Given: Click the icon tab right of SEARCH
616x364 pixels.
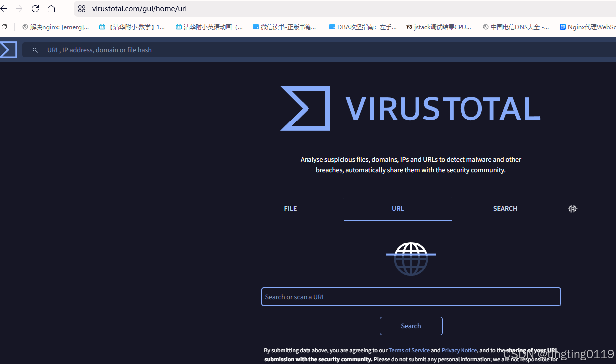Looking at the screenshot, I should (x=573, y=209).
